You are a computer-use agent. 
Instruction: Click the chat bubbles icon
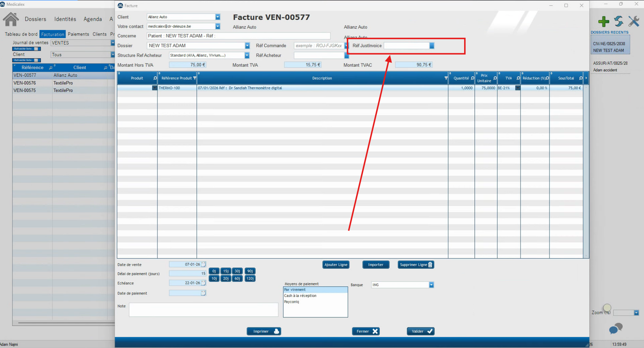coord(615,328)
